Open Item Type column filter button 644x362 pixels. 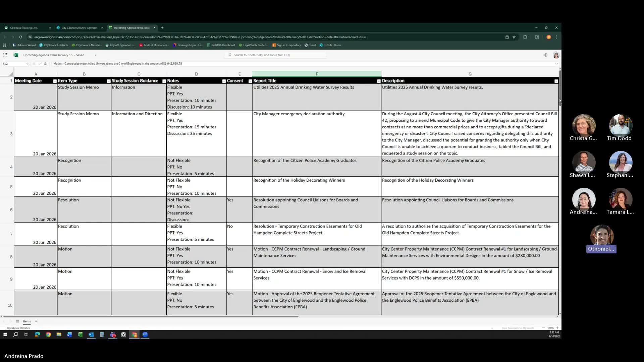[109, 81]
